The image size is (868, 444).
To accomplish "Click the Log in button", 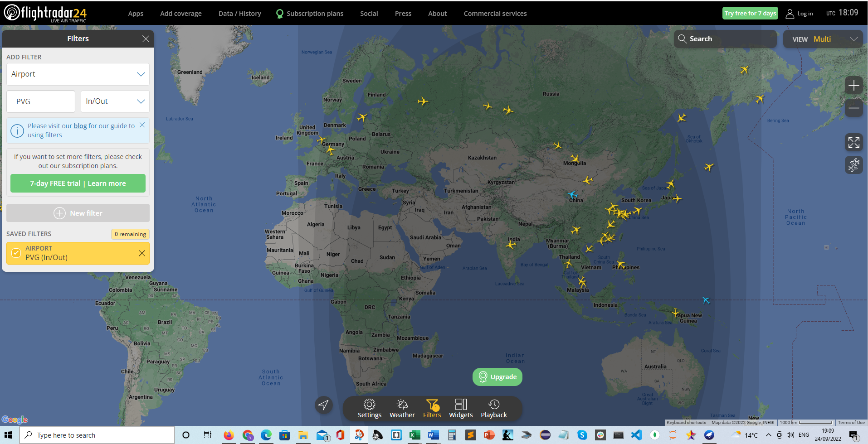I will [800, 14].
